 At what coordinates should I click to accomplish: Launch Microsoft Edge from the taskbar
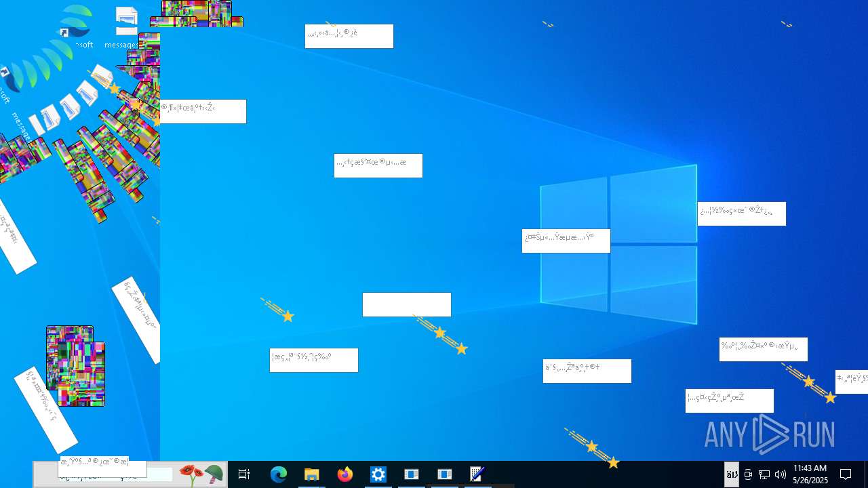(279, 474)
